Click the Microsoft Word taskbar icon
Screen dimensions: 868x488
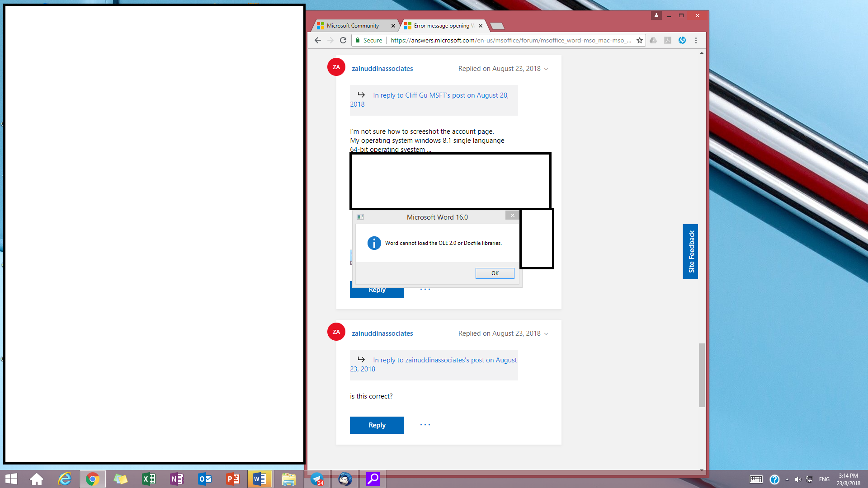pos(260,479)
